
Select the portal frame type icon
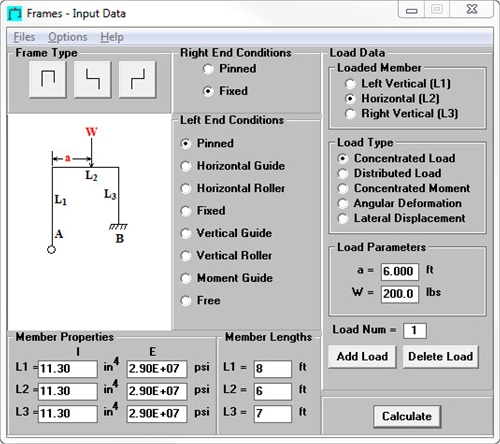click(x=48, y=79)
